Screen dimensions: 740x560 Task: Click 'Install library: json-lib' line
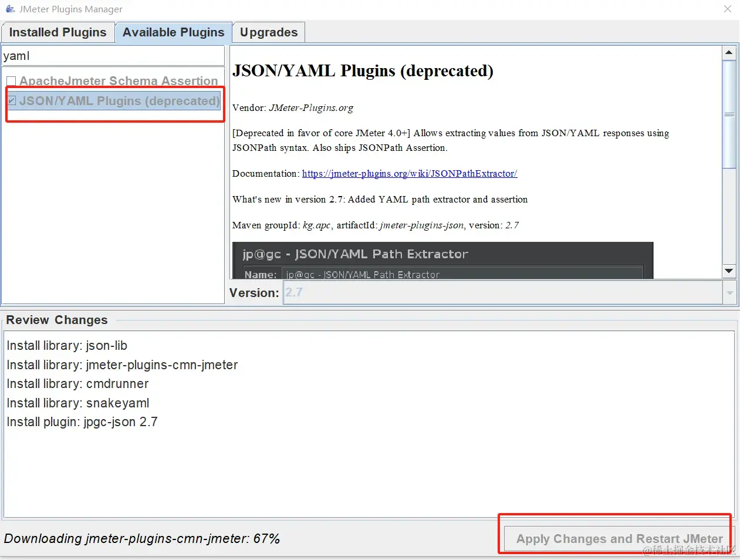tap(67, 346)
